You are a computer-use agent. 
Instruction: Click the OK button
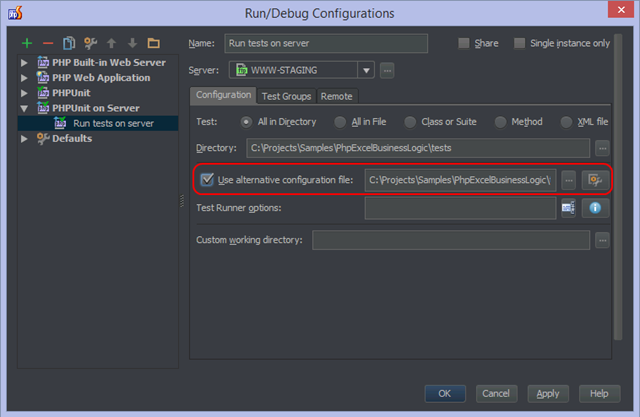tap(445, 394)
